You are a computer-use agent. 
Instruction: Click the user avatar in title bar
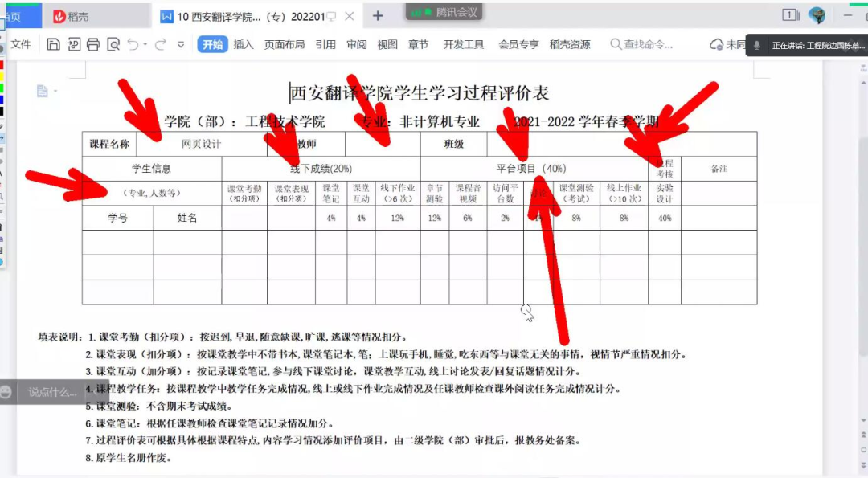[817, 15]
